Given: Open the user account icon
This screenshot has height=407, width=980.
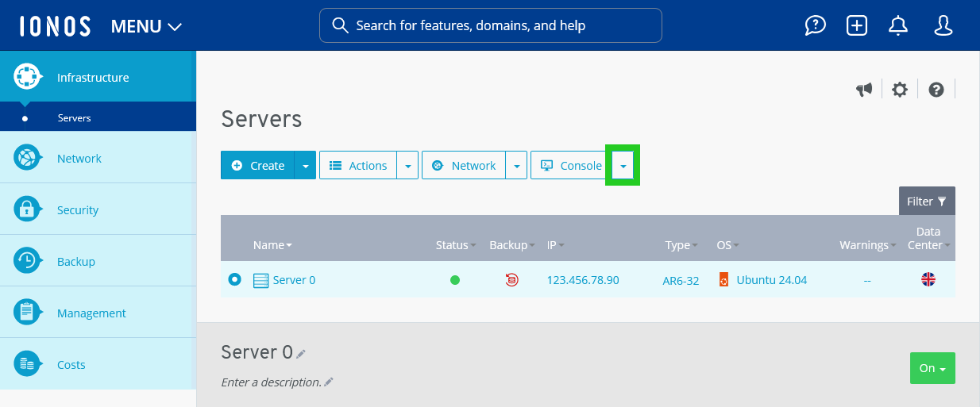Looking at the screenshot, I should 943,26.
